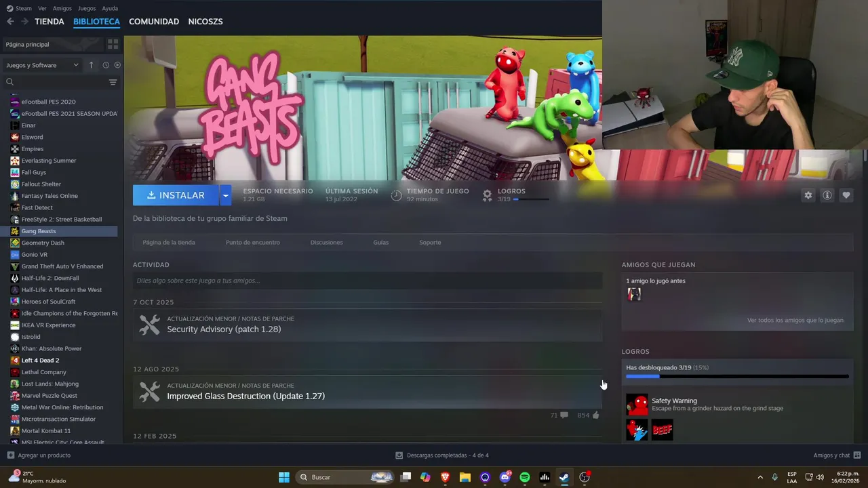Viewport: 868px width, 488px height.
Task: Switch to the TIENDA tab
Action: click(x=50, y=22)
